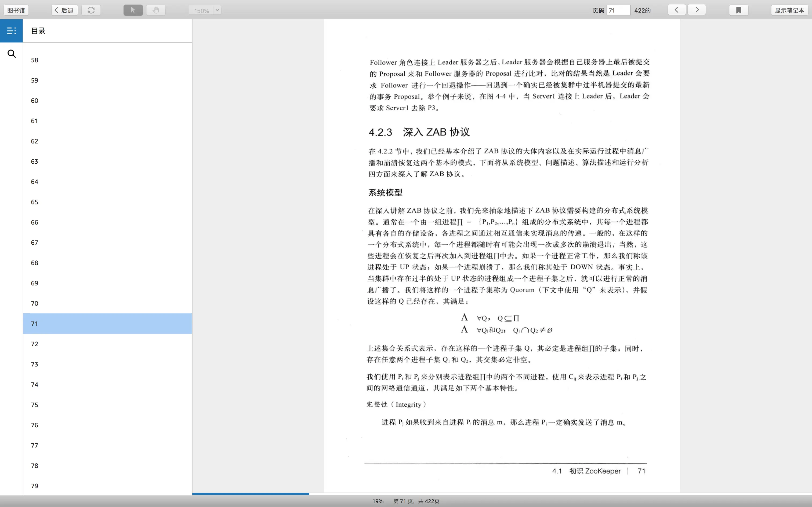Select the arrow pointer tool
Viewport: 812px width, 507px height.
(x=133, y=10)
